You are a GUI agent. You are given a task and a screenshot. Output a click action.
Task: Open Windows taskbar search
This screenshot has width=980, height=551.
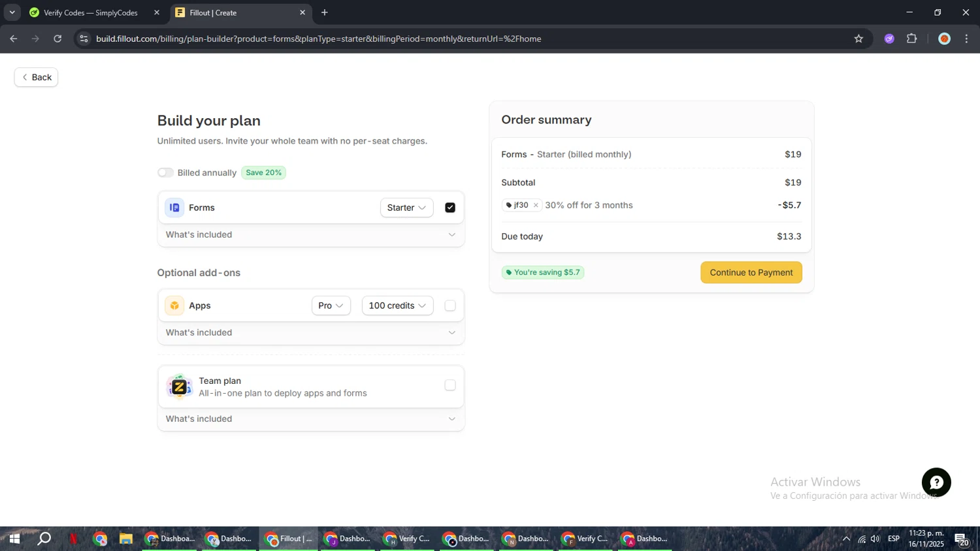[44, 539]
